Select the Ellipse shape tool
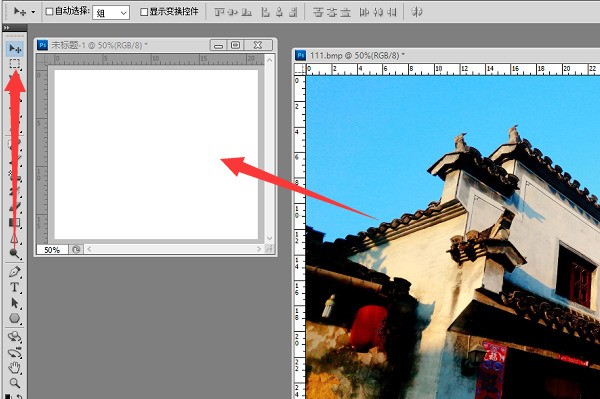Viewport: 600px width, 399px height. (x=15, y=318)
